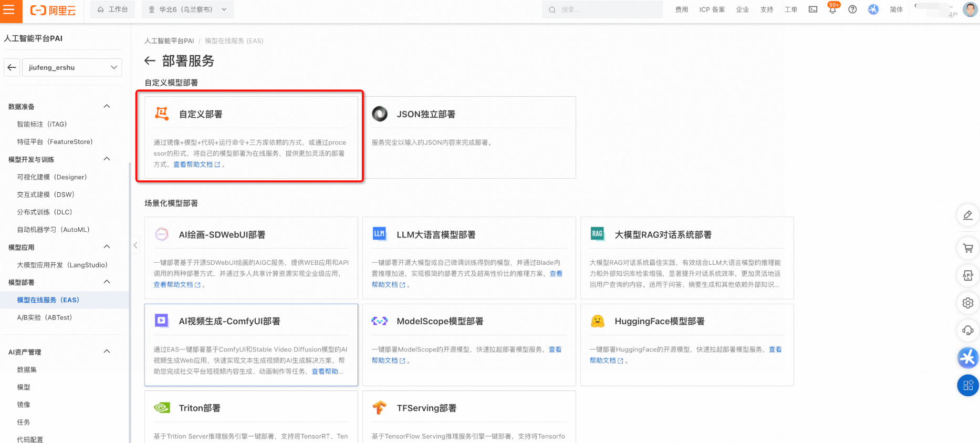
Task: Open the user avatar menu
Action: [x=970, y=9]
